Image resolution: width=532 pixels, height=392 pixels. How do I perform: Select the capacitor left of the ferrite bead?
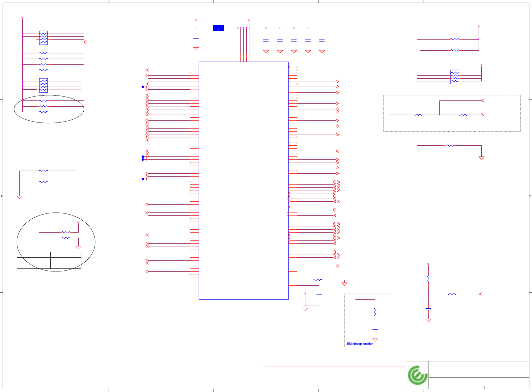tap(196, 38)
